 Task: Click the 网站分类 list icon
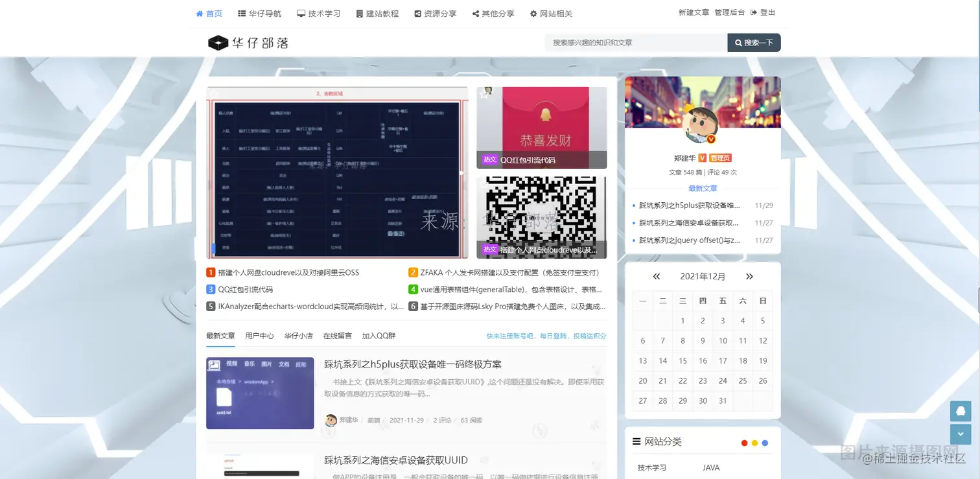pyautogui.click(x=636, y=442)
